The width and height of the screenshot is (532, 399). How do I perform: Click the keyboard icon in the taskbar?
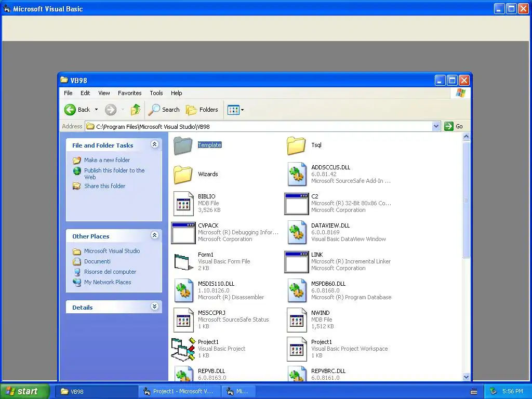(x=474, y=392)
